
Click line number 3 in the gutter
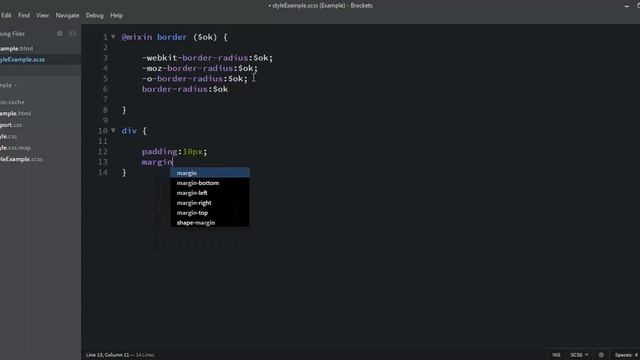click(105, 58)
